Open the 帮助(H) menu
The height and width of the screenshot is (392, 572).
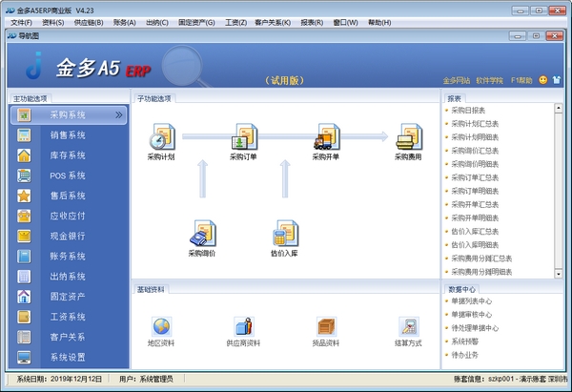pos(379,23)
